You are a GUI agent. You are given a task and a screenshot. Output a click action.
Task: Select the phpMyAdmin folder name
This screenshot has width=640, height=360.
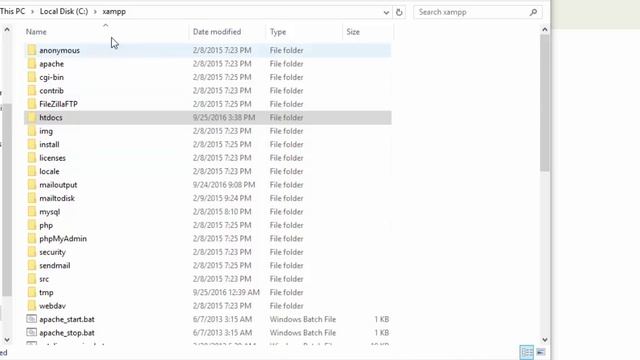pos(63,239)
